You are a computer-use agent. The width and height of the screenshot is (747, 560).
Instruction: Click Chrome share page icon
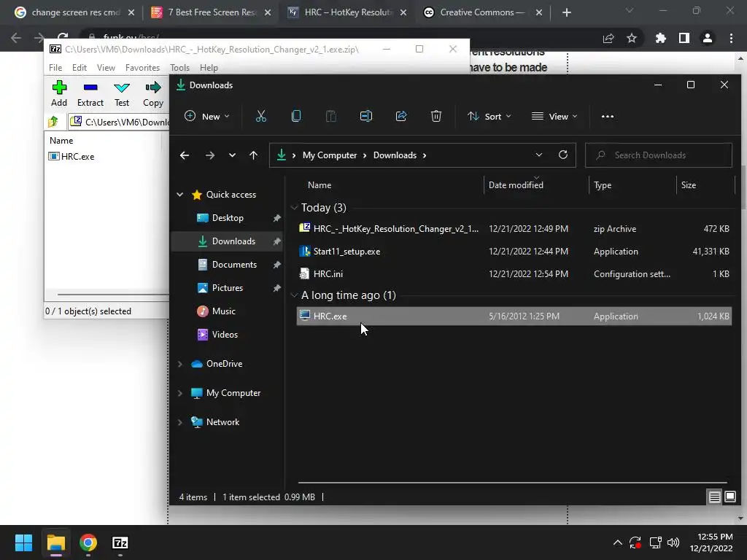[608, 38]
